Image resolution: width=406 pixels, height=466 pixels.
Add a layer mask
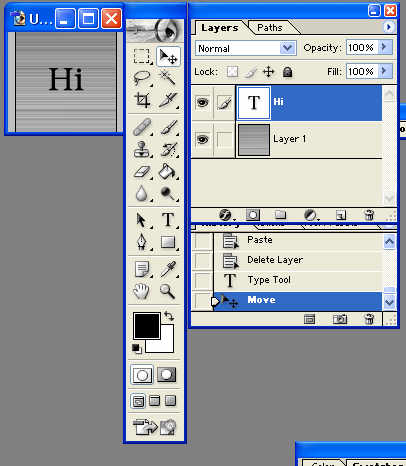253,215
